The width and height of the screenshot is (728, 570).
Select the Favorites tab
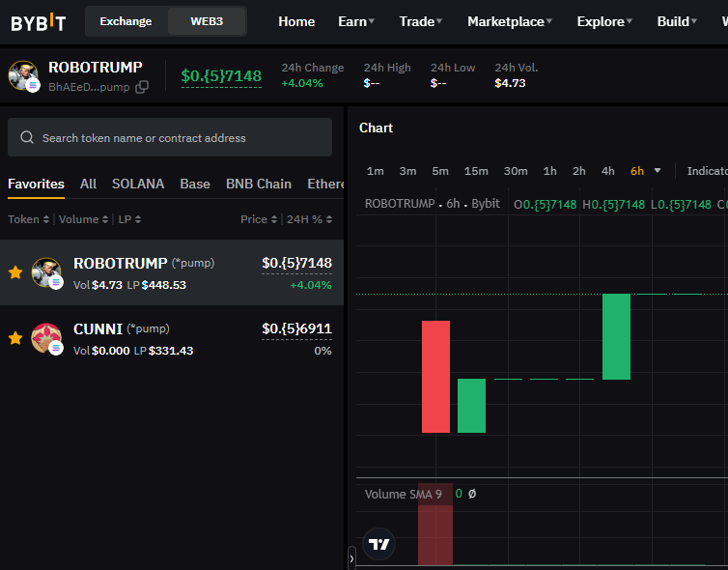[37, 184]
